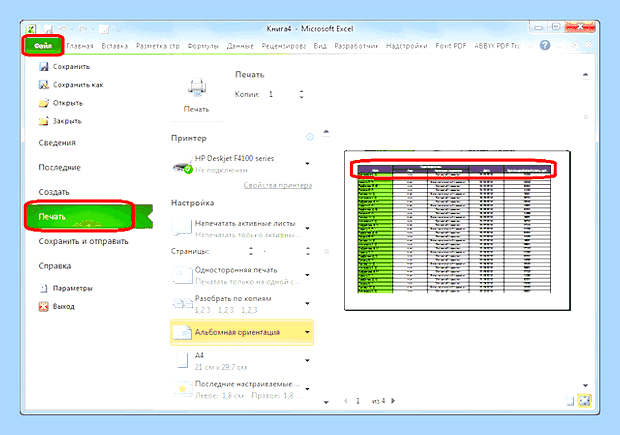Click the printer info icon near Принтер
Viewport: 620px width, 435px height.
coord(310,137)
